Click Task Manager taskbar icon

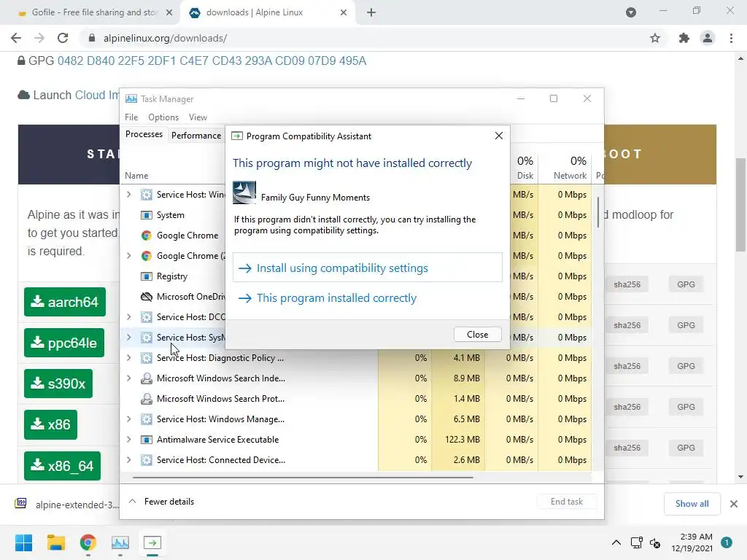pos(120,542)
